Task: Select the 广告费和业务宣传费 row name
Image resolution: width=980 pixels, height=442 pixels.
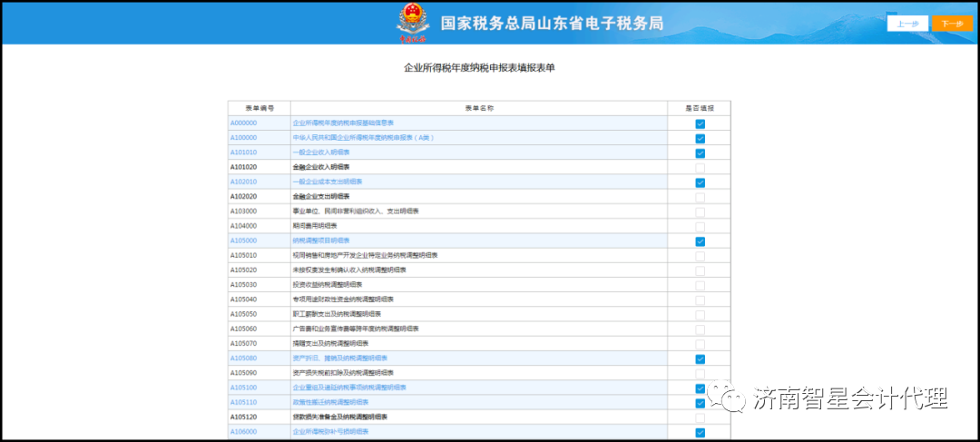Action: [356, 329]
